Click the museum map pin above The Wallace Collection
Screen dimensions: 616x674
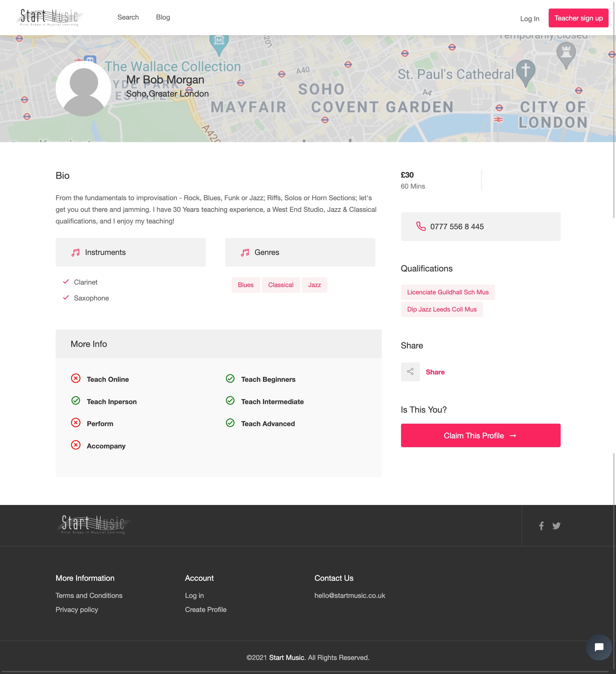[x=219, y=45]
